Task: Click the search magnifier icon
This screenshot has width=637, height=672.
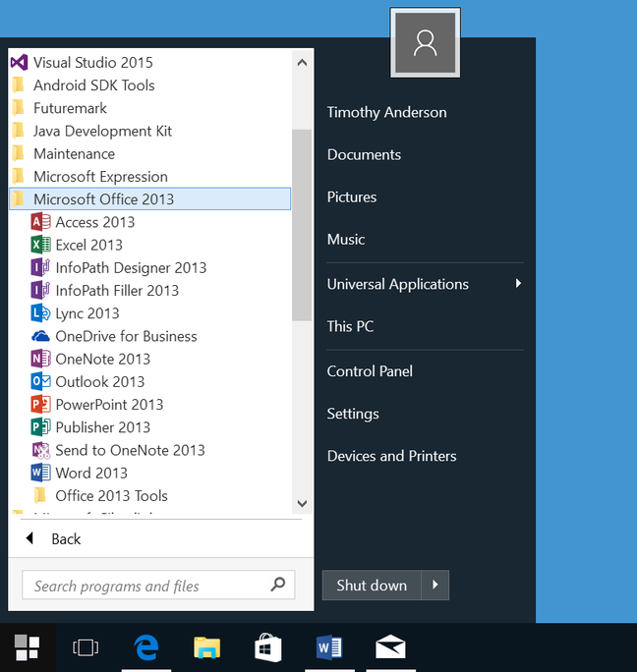Action: click(278, 585)
